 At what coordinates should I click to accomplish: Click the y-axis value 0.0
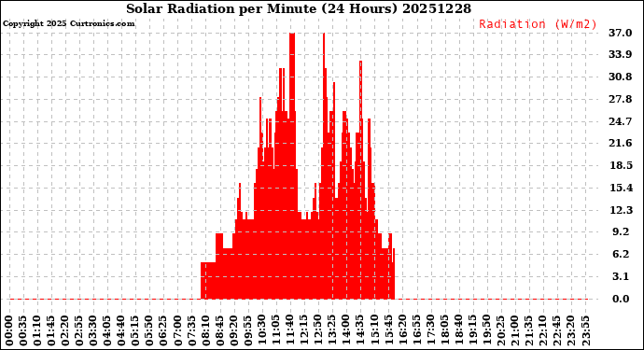click(x=621, y=299)
